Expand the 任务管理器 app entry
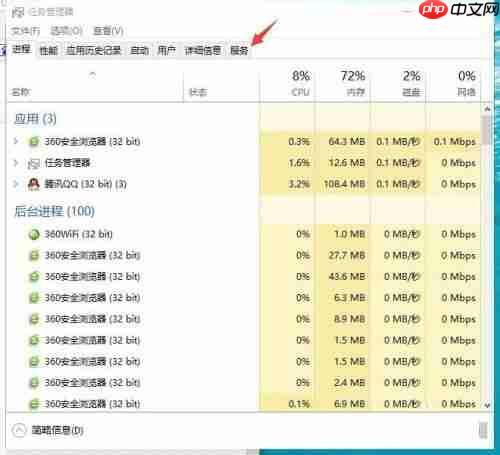Viewport: 500px width, 455px height. click(16, 163)
